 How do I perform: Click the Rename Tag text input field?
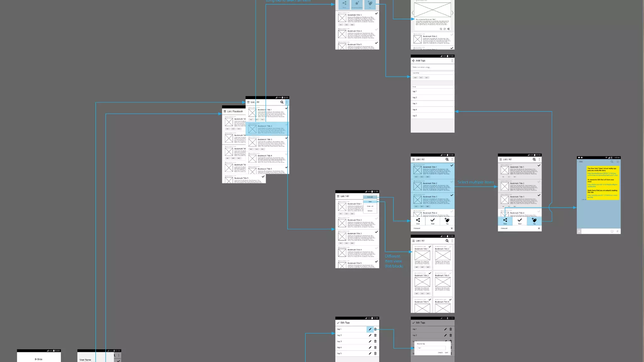(431, 348)
